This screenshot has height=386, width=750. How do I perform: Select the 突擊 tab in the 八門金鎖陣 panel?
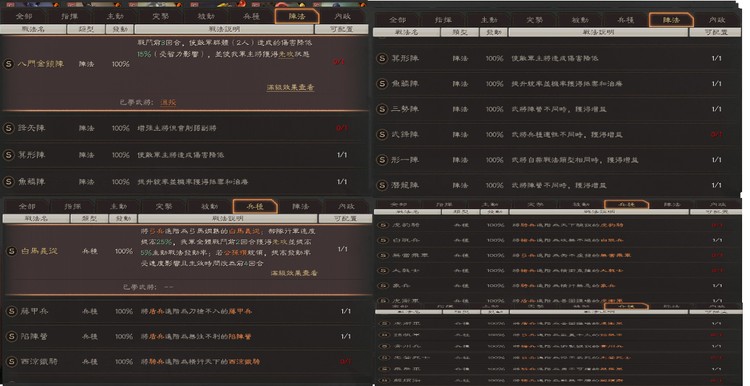click(160, 16)
